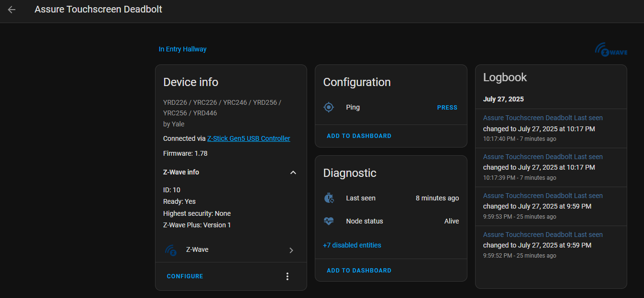This screenshot has height=298, width=644.
Task: Click the CONFIGURE button
Action: tap(185, 276)
